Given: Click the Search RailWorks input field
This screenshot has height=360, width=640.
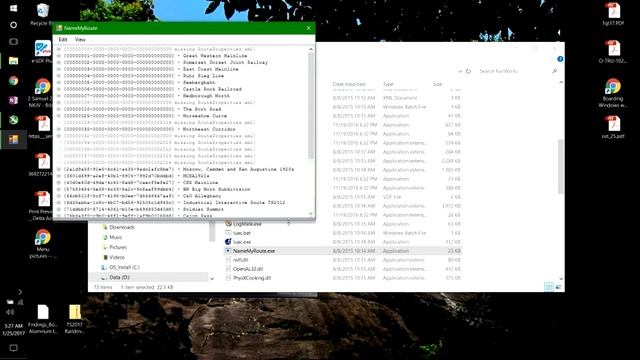Looking at the screenshot, I should click(x=514, y=71).
